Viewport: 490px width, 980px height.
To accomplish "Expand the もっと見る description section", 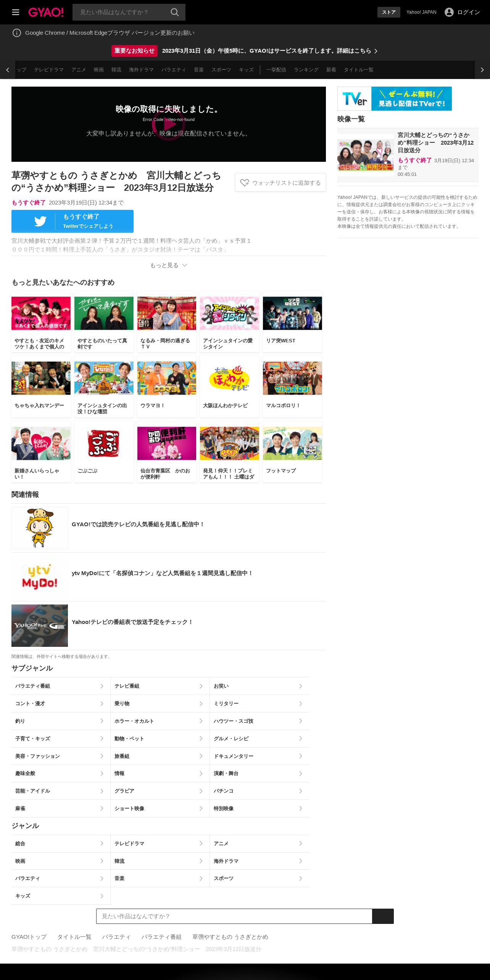I will pos(169,265).
